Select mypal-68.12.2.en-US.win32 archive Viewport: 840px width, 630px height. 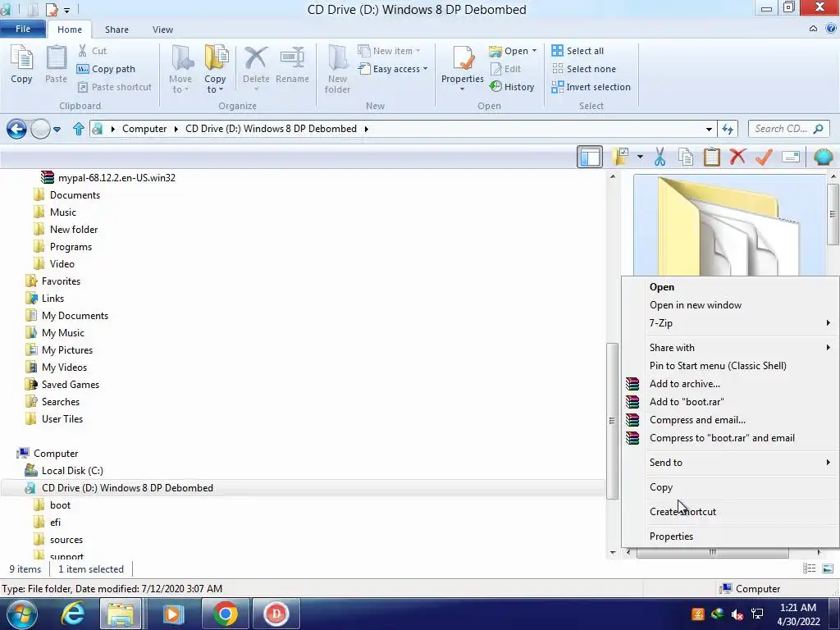pyautogui.click(x=116, y=178)
